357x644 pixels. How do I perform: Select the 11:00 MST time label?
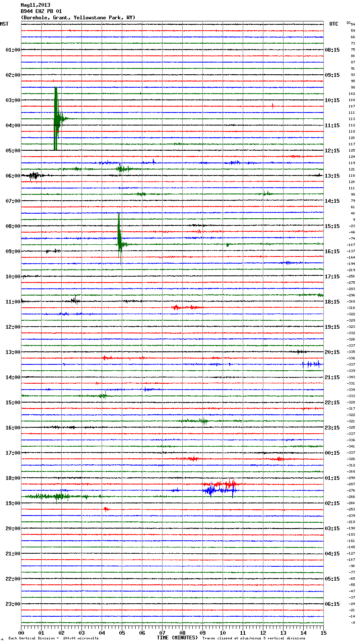[13, 302]
